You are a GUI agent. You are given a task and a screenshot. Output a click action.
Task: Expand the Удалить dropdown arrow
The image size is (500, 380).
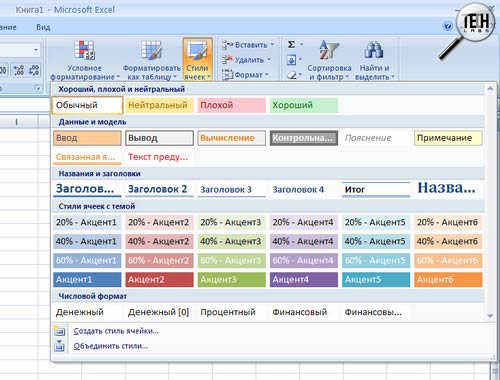tap(269, 60)
